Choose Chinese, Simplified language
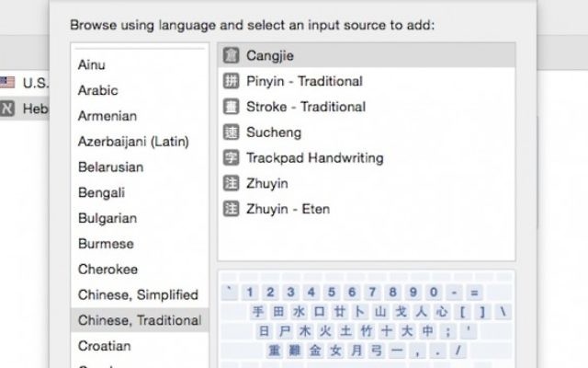 140,294
